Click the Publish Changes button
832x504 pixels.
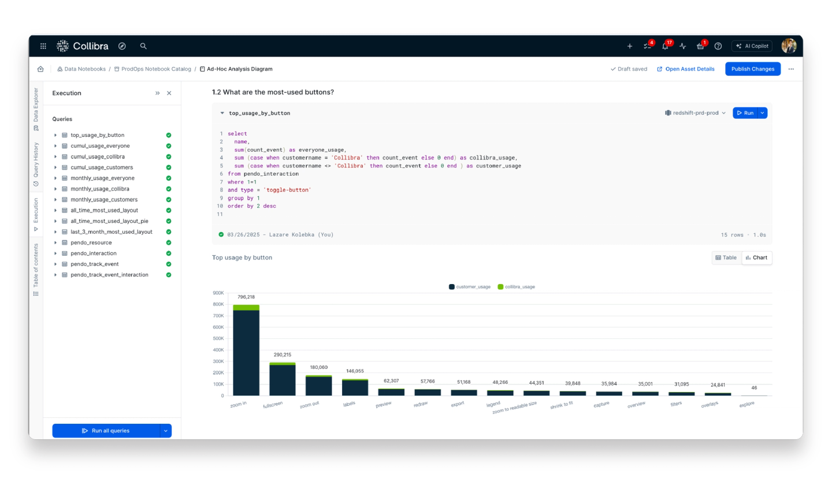point(752,69)
